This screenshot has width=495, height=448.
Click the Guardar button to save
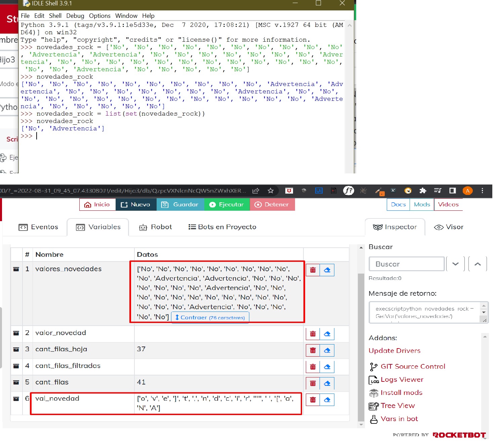coord(180,205)
